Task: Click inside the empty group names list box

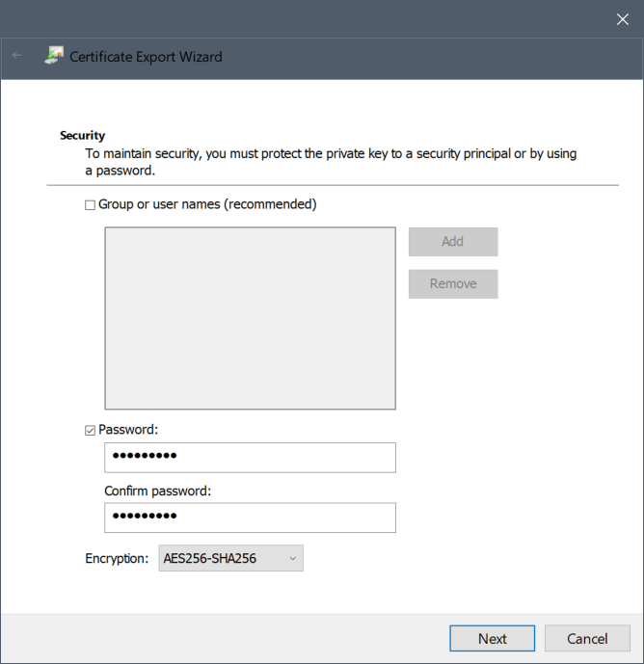Action: (250, 318)
